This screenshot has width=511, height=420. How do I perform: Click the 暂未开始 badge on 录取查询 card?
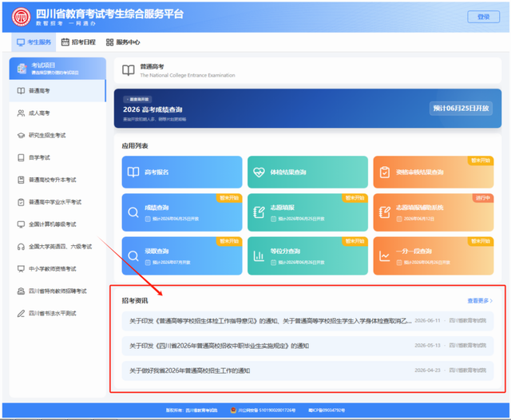[229, 241]
